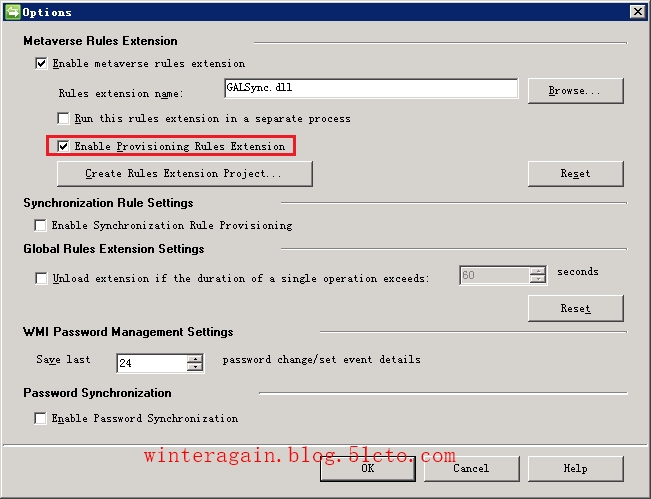Click the WMI Password Management Settings heading
This screenshot has width=651, height=499.
coord(128,332)
